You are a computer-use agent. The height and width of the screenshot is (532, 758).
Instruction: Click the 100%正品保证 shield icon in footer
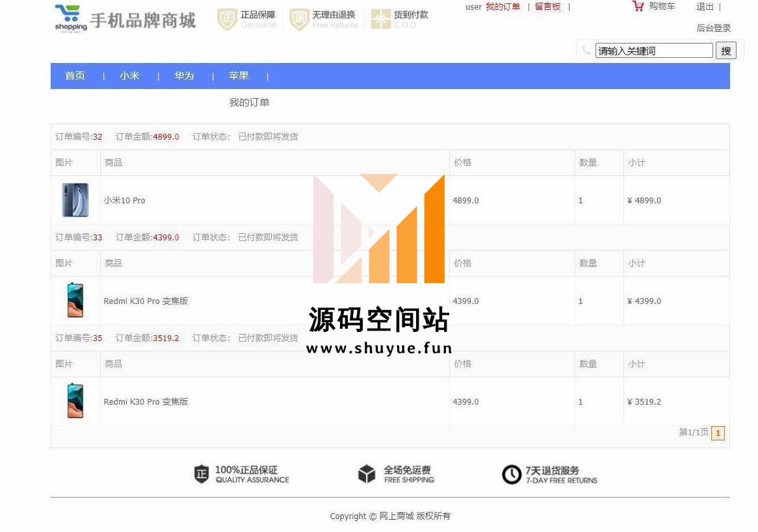[202, 474]
